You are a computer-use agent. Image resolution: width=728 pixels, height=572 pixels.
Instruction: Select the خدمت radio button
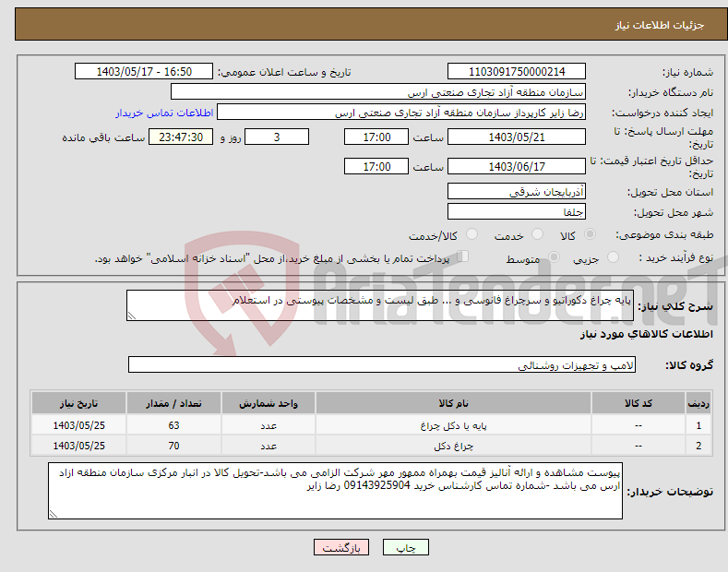click(537, 234)
